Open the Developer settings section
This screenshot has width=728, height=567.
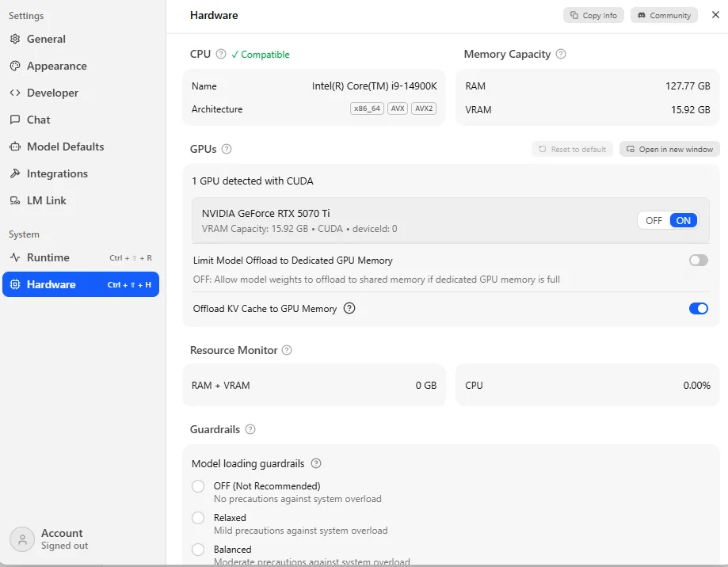(81, 93)
